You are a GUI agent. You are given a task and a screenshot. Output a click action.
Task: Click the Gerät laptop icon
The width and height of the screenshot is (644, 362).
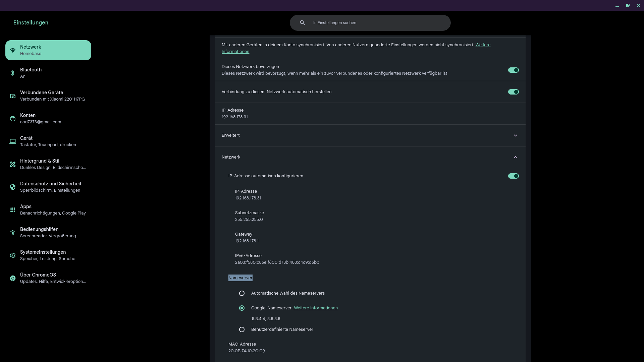(13, 141)
